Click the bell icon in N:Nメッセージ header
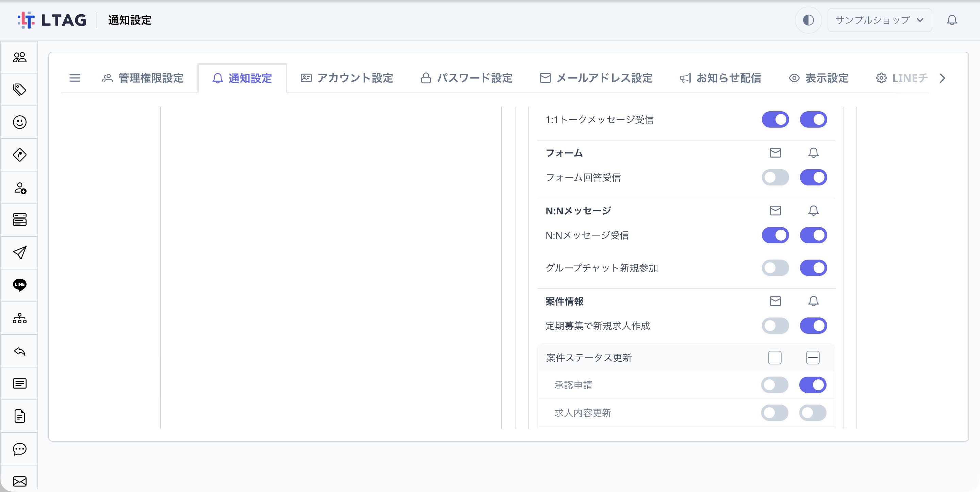Screen dimensions: 980x492 (813, 210)
